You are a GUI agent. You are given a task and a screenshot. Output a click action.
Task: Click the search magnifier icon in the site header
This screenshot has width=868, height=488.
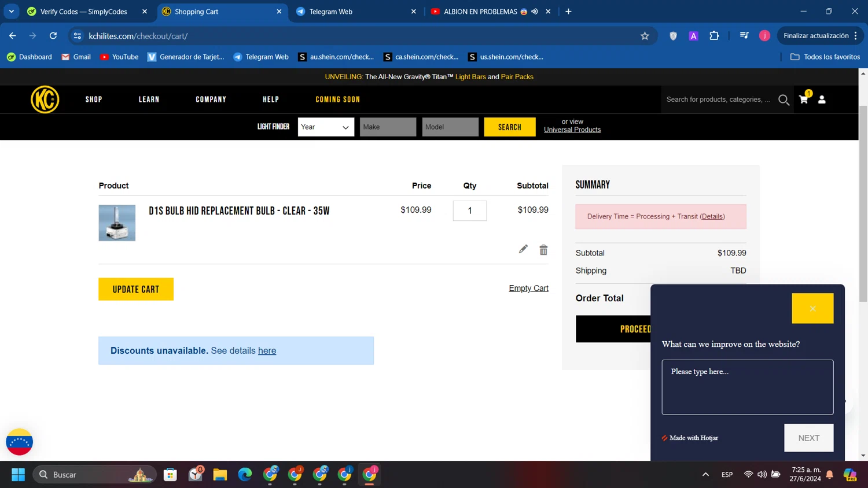(x=784, y=99)
